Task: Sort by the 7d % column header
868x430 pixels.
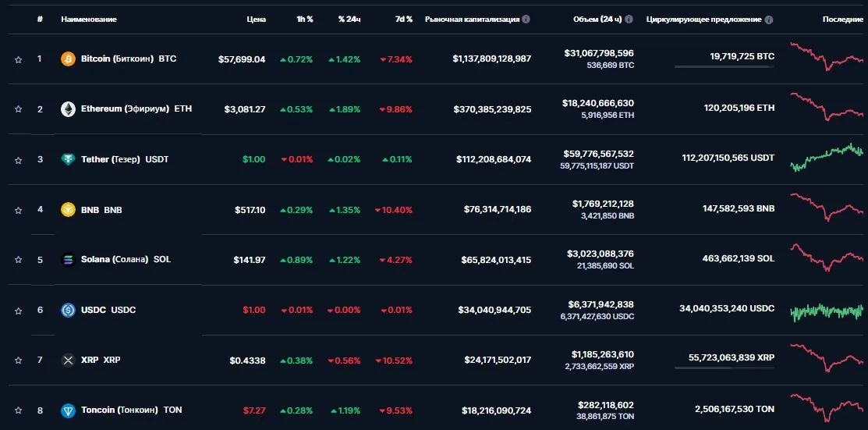Action: pyautogui.click(x=402, y=19)
